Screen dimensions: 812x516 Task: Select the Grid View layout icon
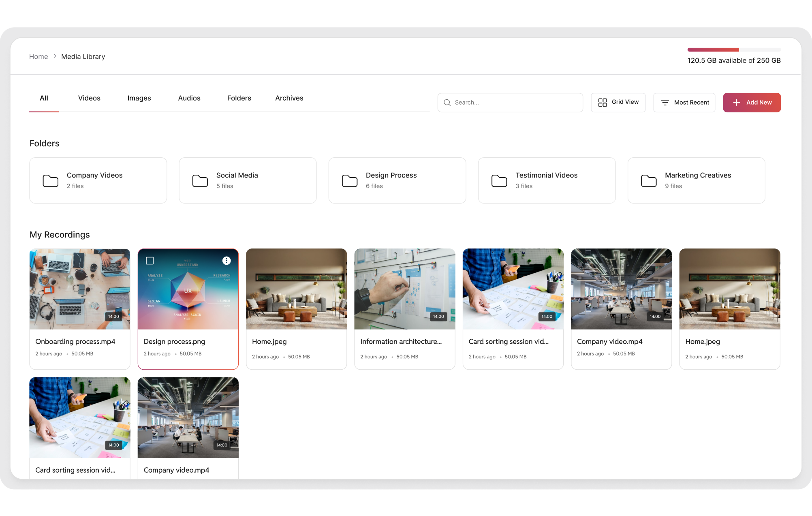603,102
